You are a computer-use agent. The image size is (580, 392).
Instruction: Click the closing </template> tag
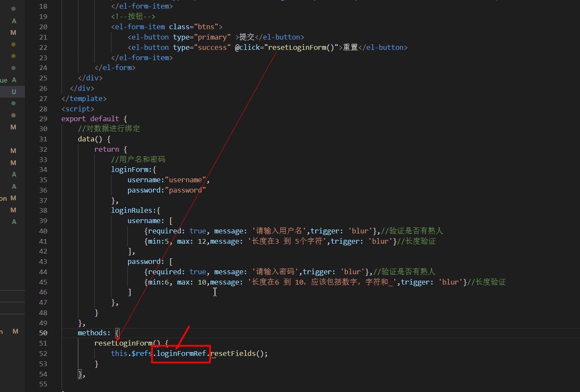click(84, 98)
